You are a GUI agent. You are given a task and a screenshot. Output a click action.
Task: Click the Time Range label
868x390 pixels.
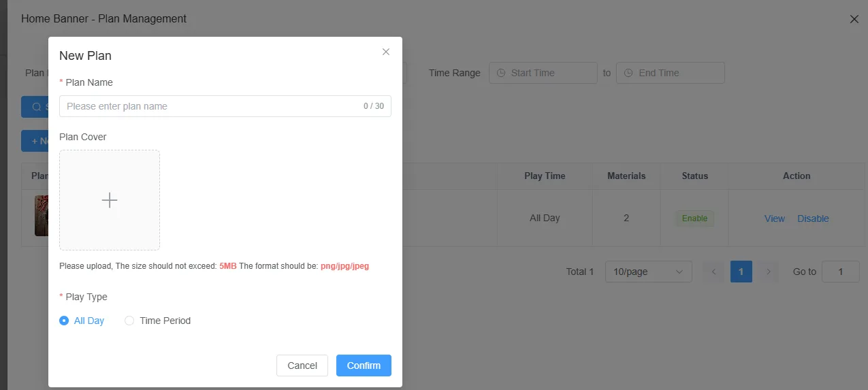tap(455, 73)
